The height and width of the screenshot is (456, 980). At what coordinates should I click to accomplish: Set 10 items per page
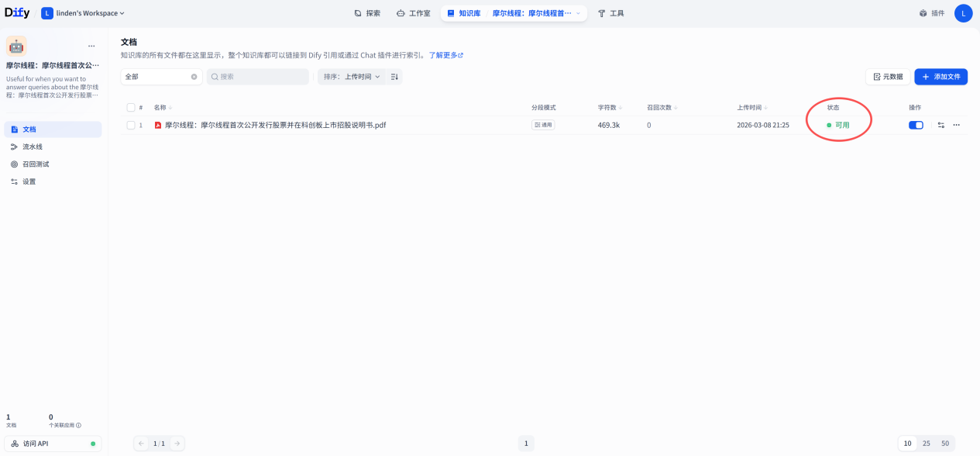click(907, 444)
